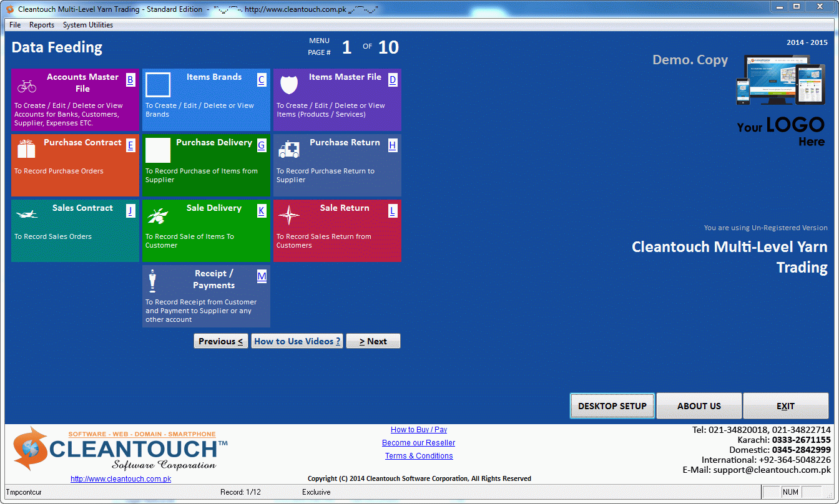
Task: Click the NUM indicator in status bar
Action: coord(790,492)
